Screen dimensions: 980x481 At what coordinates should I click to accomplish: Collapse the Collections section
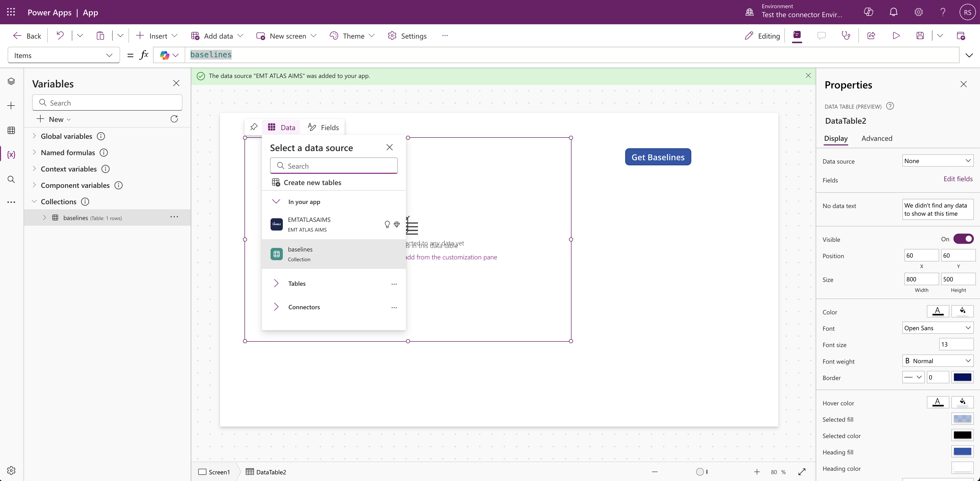(x=34, y=201)
